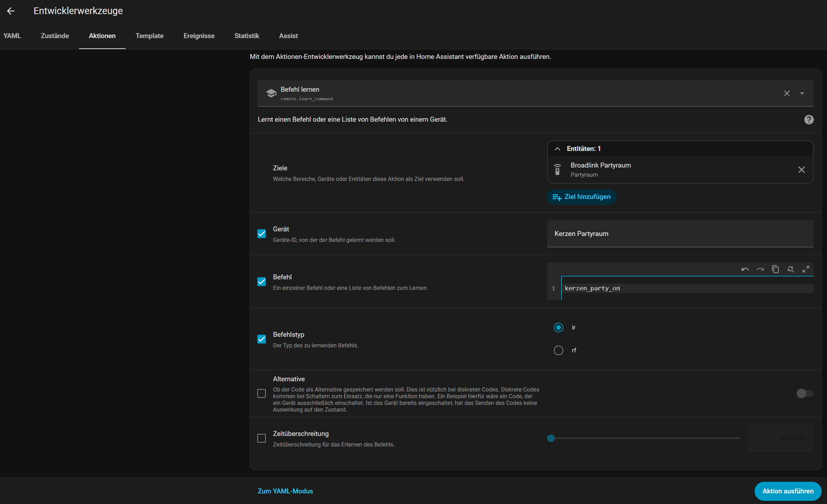The image size is (827, 504).
Task: Select the rf radio button
Action: tap(558, 350)
